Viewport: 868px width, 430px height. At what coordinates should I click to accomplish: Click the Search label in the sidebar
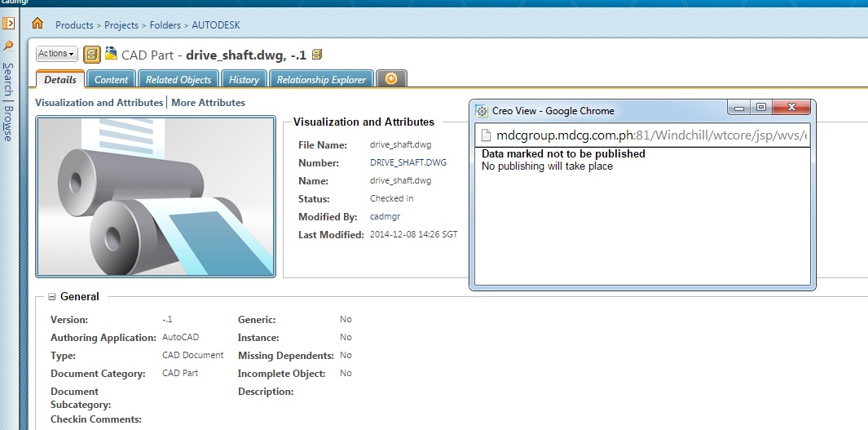click(8, 78)
